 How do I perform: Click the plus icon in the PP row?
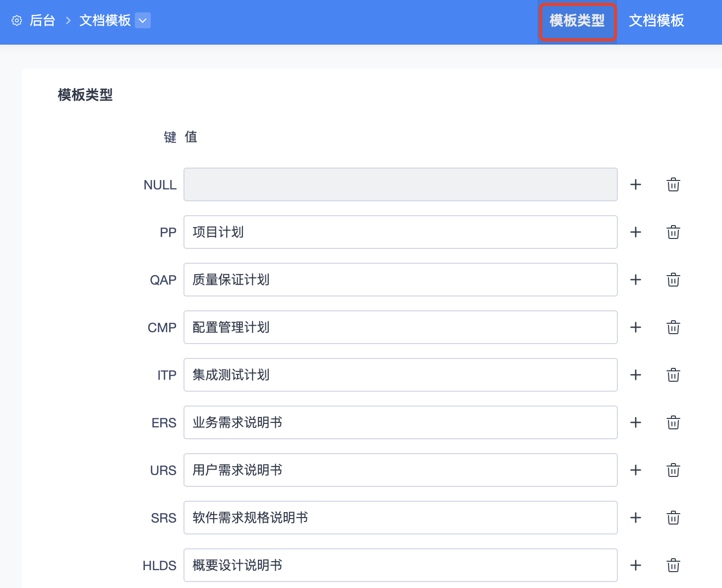[x=636, y=232]
